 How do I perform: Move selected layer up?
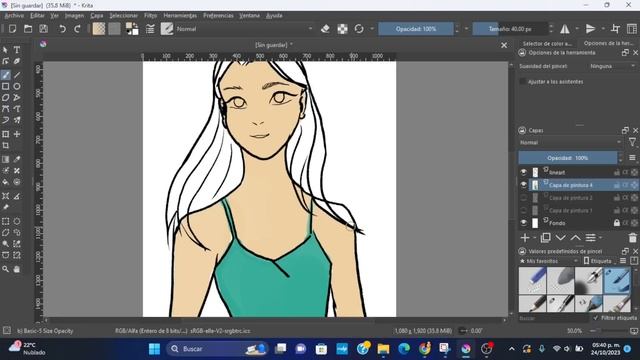click(576, 238)
